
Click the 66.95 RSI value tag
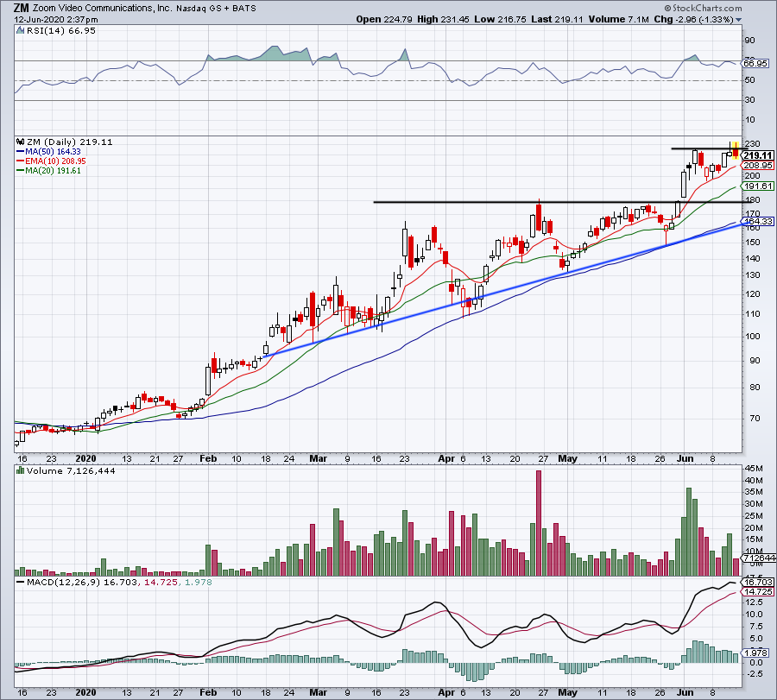coord(756,63)
